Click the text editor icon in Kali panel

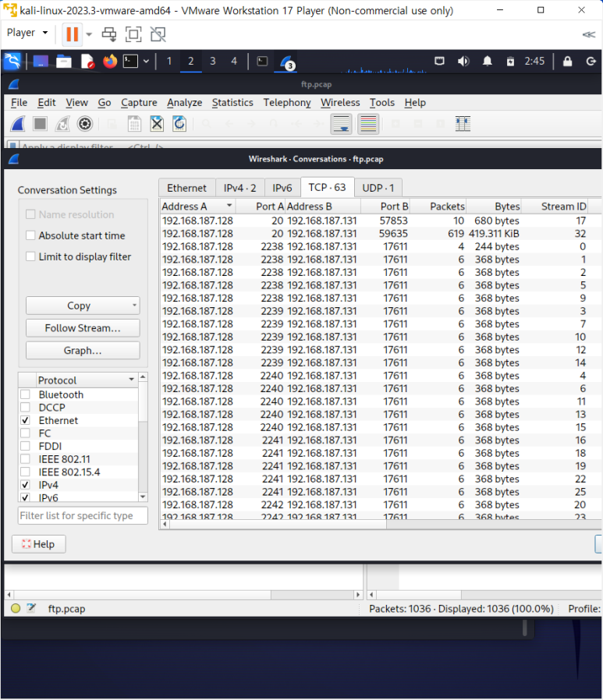(87, 61)
